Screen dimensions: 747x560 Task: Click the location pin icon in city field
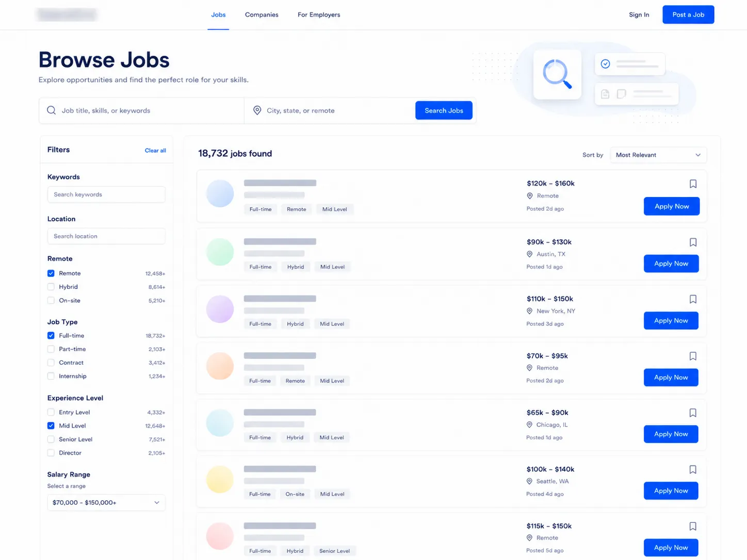click(257, 110)
